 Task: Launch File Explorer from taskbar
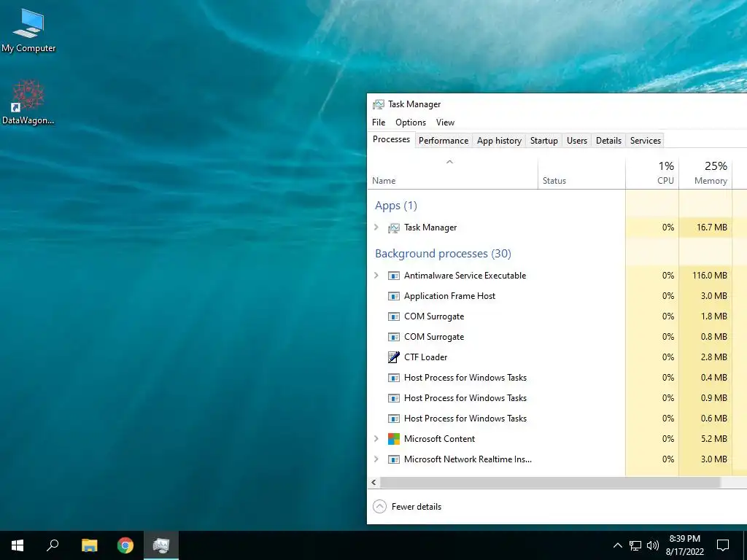click(x=89, y=545)
